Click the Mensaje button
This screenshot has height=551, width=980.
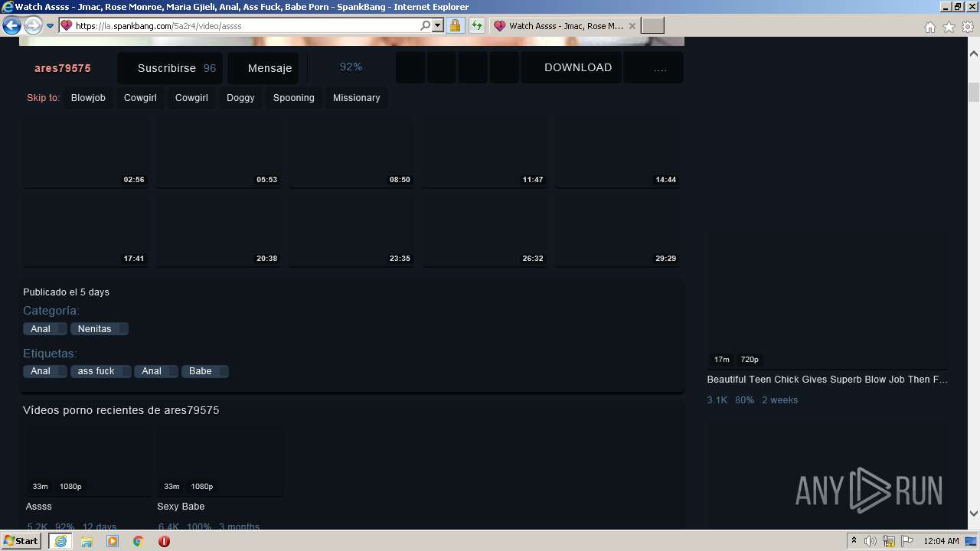(263, 68)
